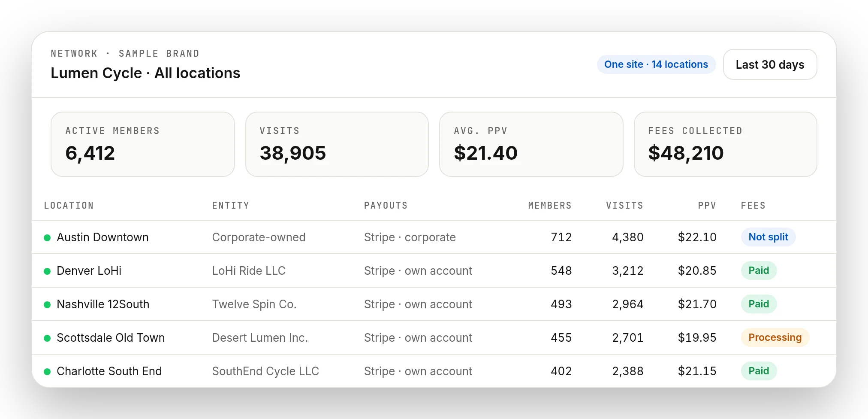
Task: Open the Active Members summary card
Action: click(143, 144)
